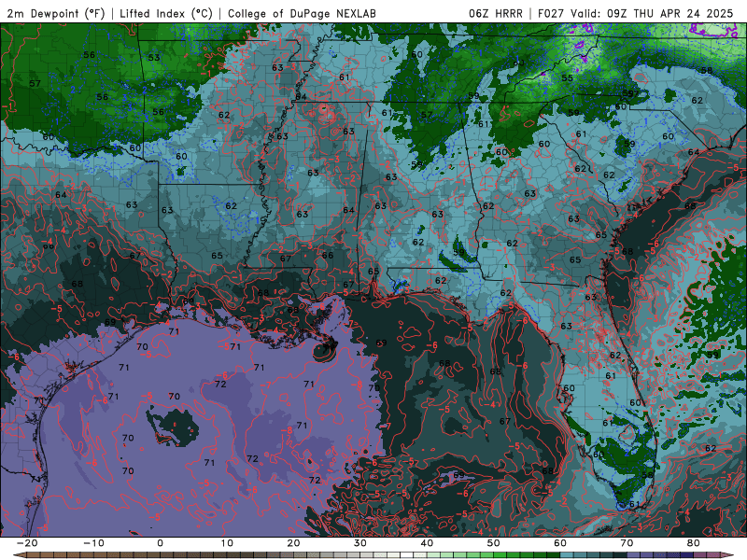
Task: Click the '40' label on the color scale
Action: [427, 543]
